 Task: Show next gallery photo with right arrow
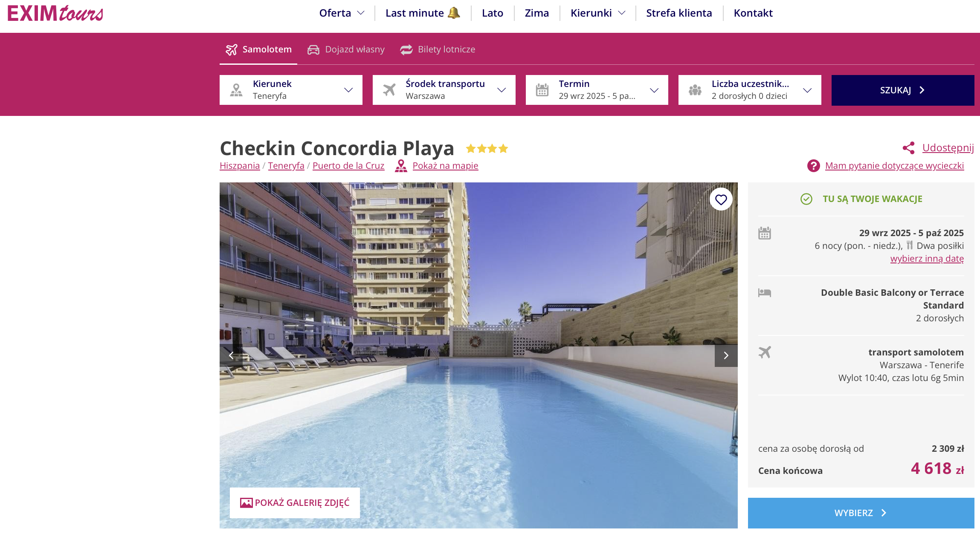tap(726, 355)
